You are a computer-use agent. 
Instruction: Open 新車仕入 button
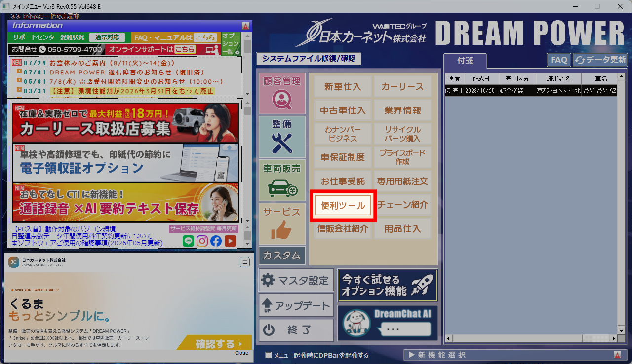click(343, 87)
